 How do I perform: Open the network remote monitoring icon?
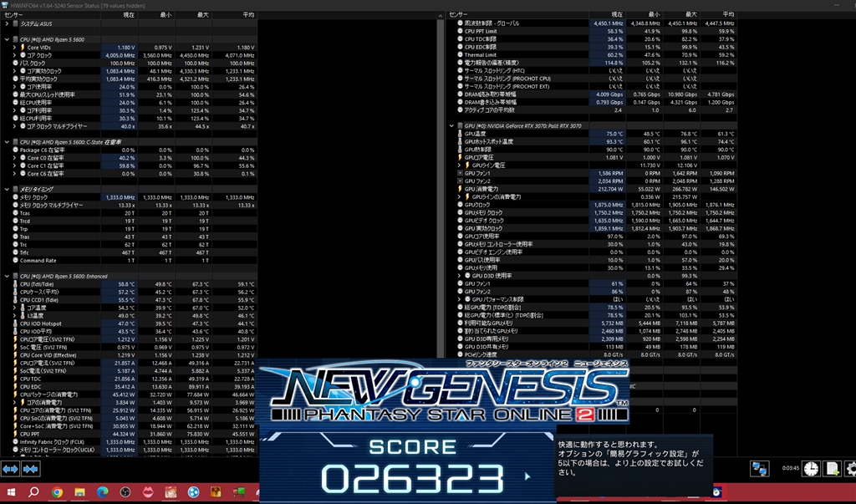[759, 469]
